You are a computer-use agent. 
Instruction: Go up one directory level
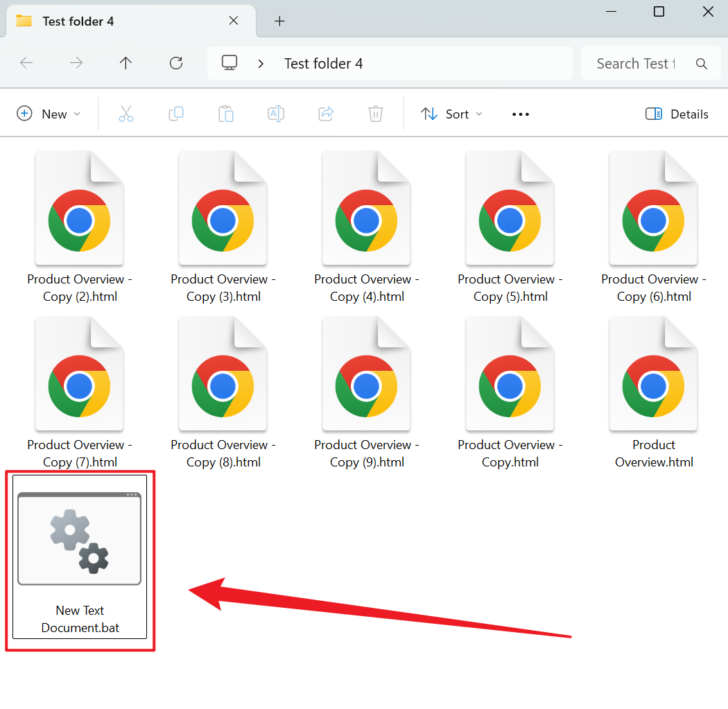[x=125, y=63]
